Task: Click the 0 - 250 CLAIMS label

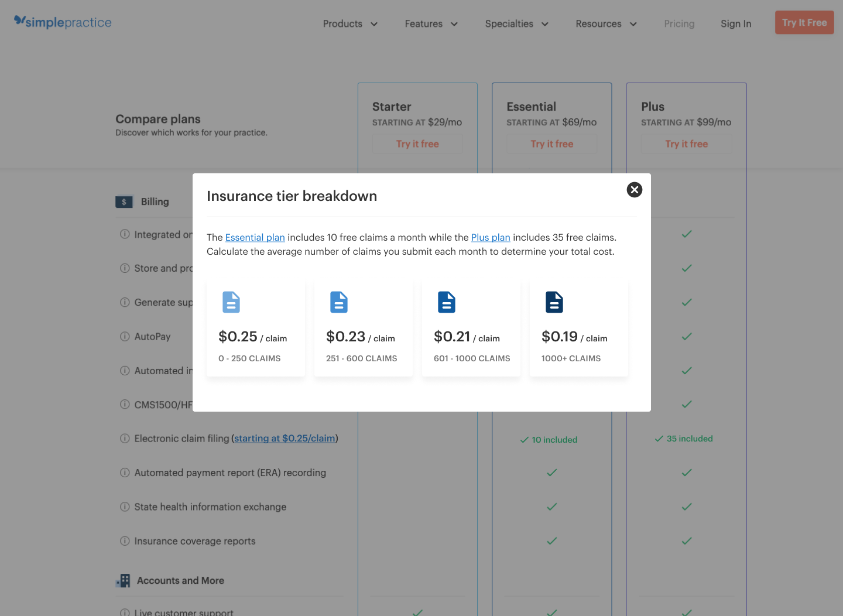Action: [x=249, y=358]
